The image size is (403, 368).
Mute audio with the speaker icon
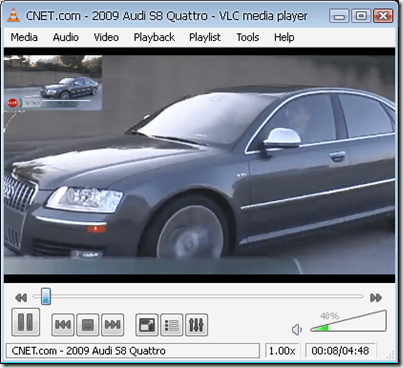tap(296, 330)
